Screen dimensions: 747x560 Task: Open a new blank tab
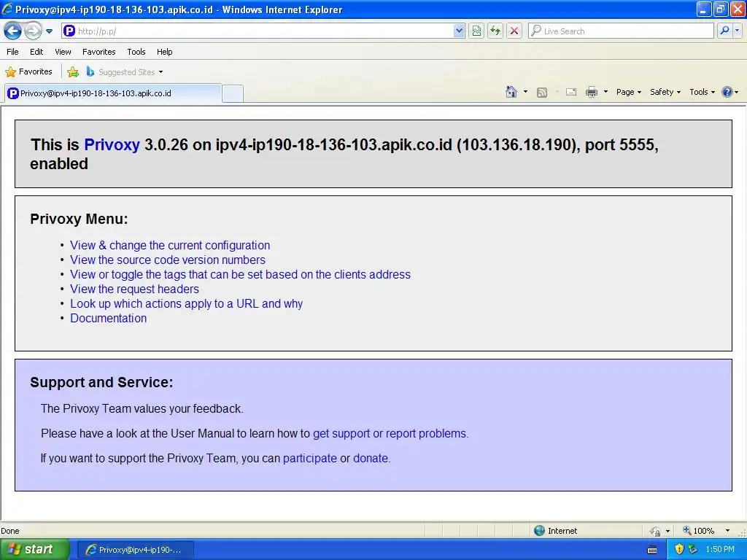233,94
